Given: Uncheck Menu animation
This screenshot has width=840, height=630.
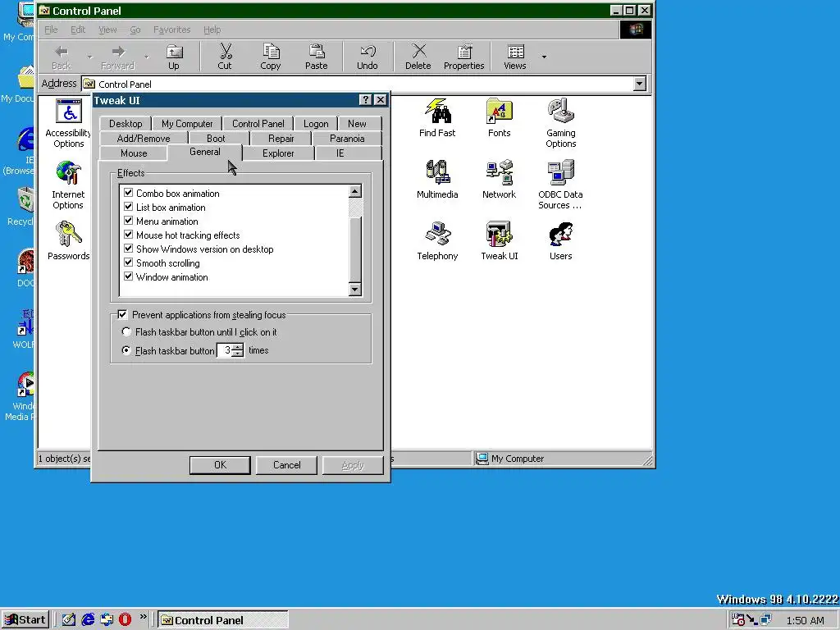Looking at the screenshot, I should pyautogui.click(x=128, y=221).
